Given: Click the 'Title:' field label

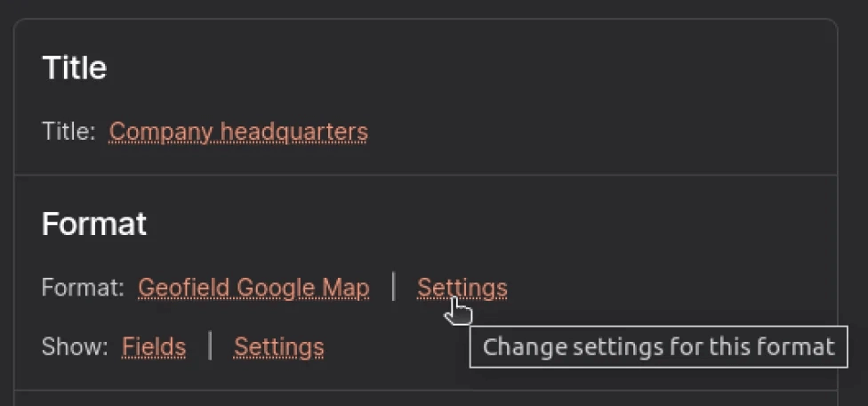Looking at the screenshot, I should click(x=68, y=132).
